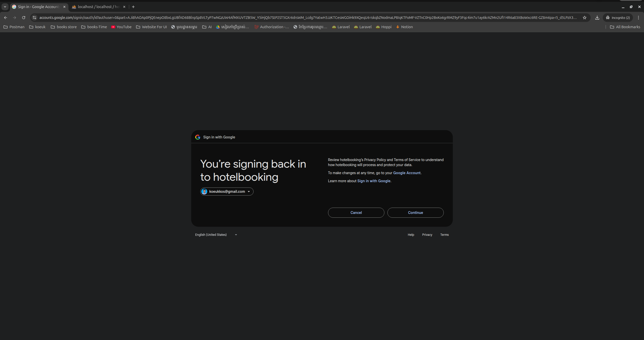This screenshot has width=644, height=340.
Task: Open the Chrome three-dot menu
Action: point(638,18)
